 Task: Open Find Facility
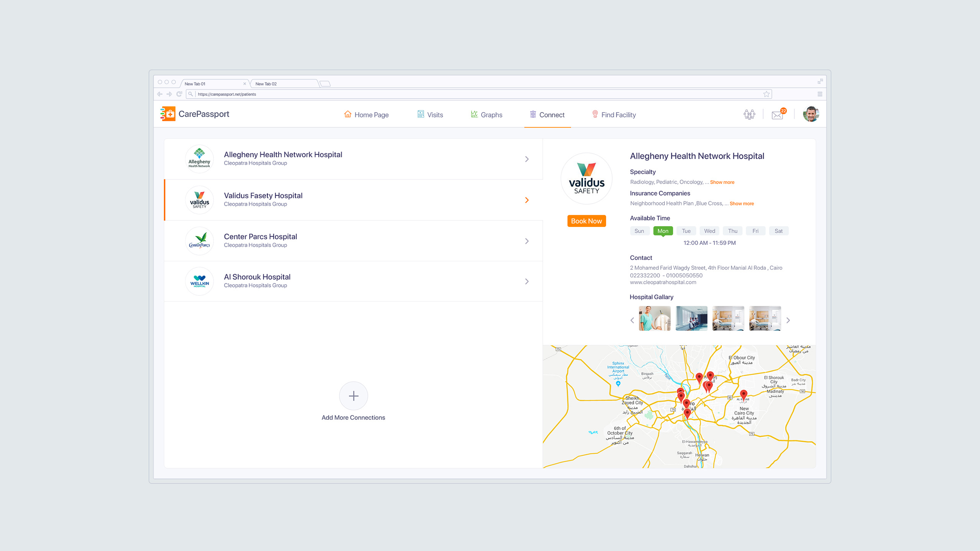click(x=614, y=115)
